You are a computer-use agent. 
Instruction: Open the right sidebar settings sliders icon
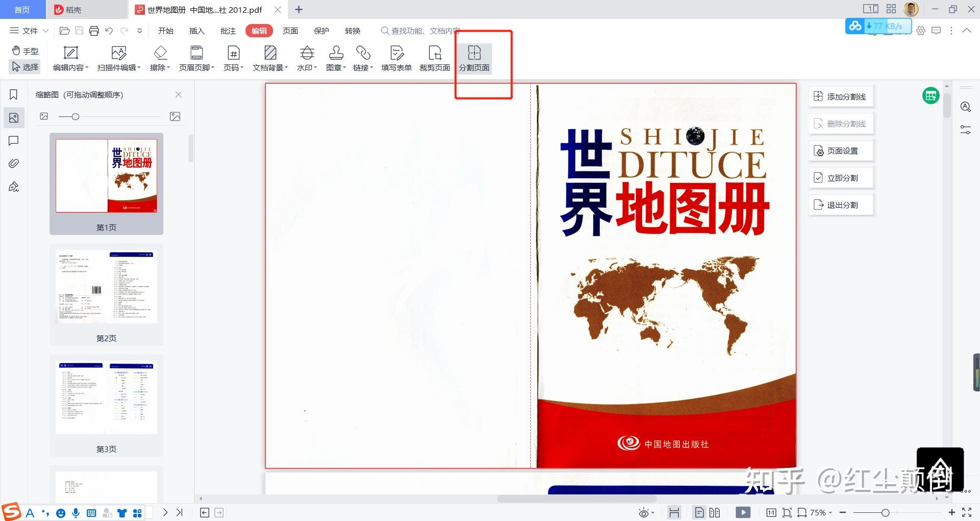(x=966, y=130)
